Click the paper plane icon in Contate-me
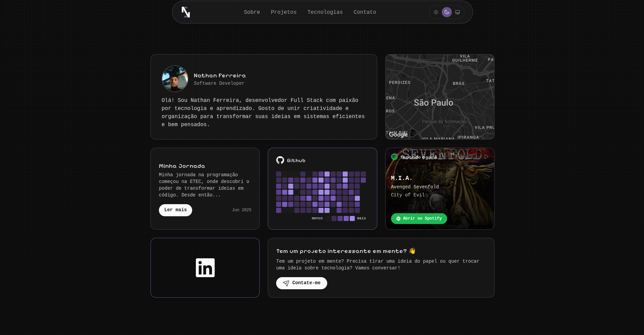This screenshot has width=644, height=335. click(x=286, y=283)
